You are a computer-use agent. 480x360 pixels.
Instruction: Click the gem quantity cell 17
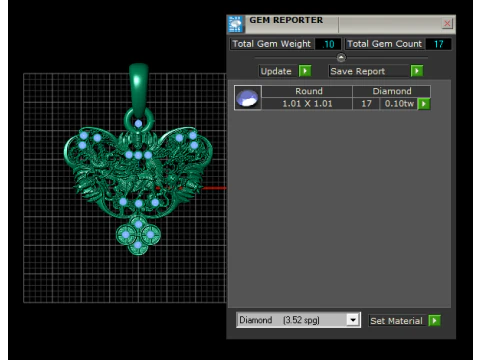pos(366,104)
